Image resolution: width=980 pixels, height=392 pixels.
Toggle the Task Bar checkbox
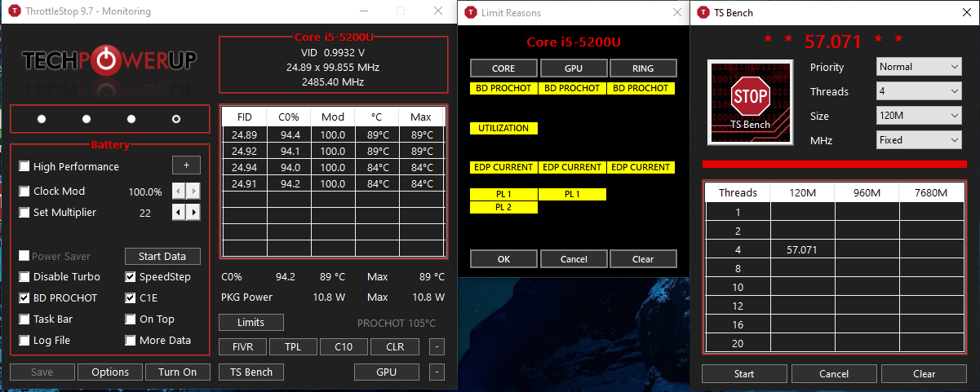click(24, 319)
